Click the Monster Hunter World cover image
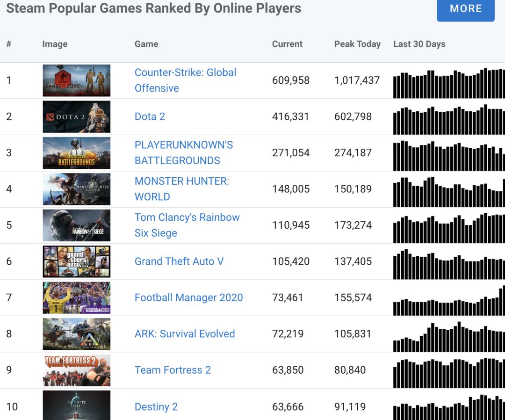This screenshot has height=420, width=505. point(77,189)
